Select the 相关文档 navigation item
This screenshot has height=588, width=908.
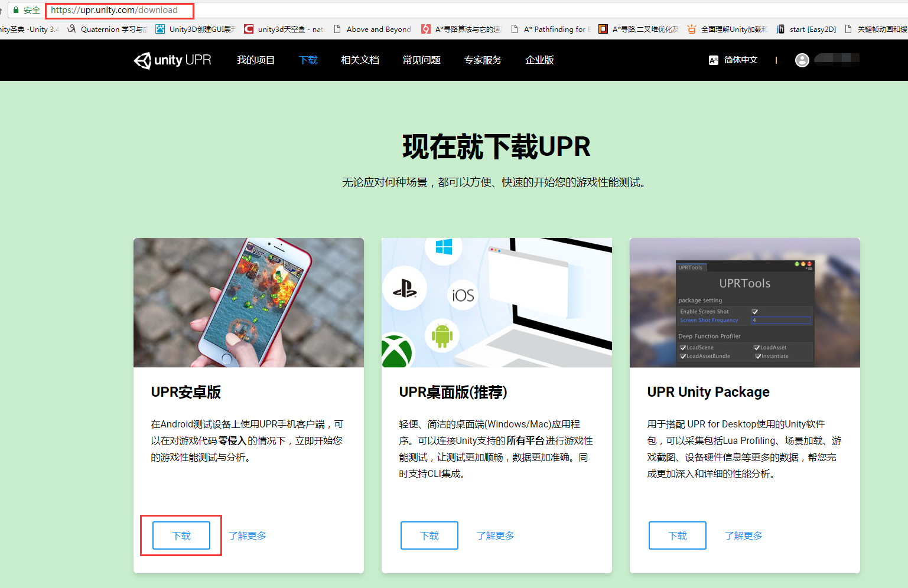[x=360, y=60]
